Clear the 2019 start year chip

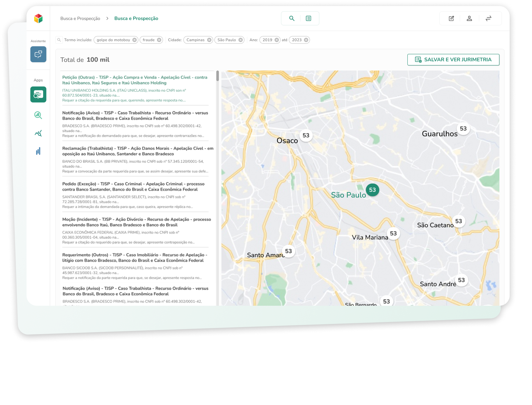click(x=277, y=40)
